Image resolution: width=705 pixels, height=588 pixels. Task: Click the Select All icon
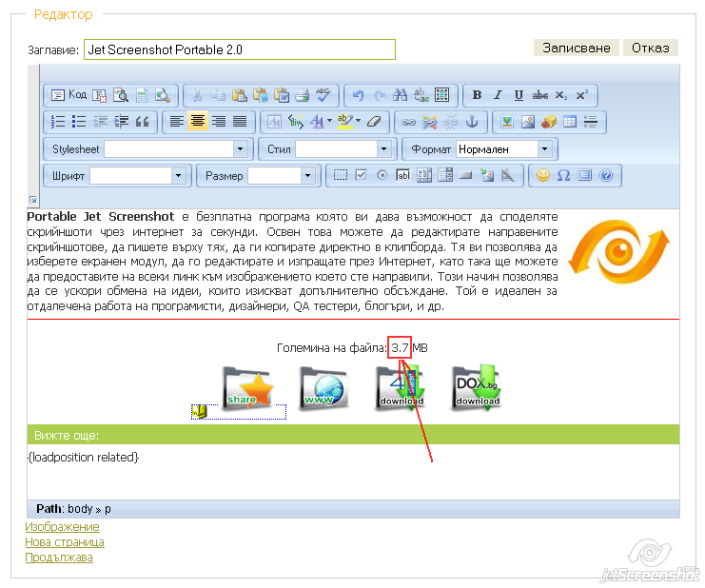click(442, 95)
